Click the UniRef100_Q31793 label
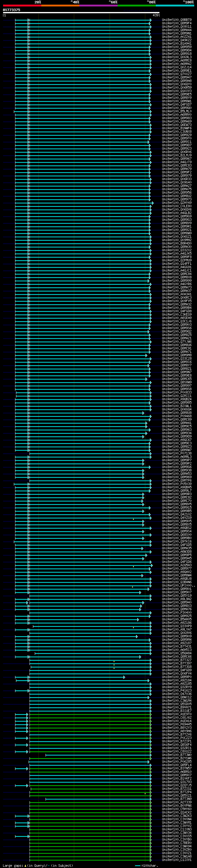The width and height of the screenshot is (197, 868). 177,782
